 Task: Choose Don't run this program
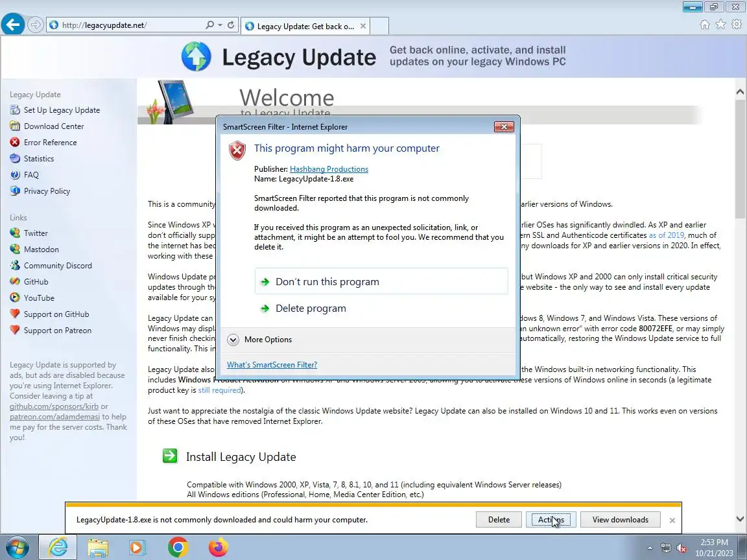[x=381, y=281]
